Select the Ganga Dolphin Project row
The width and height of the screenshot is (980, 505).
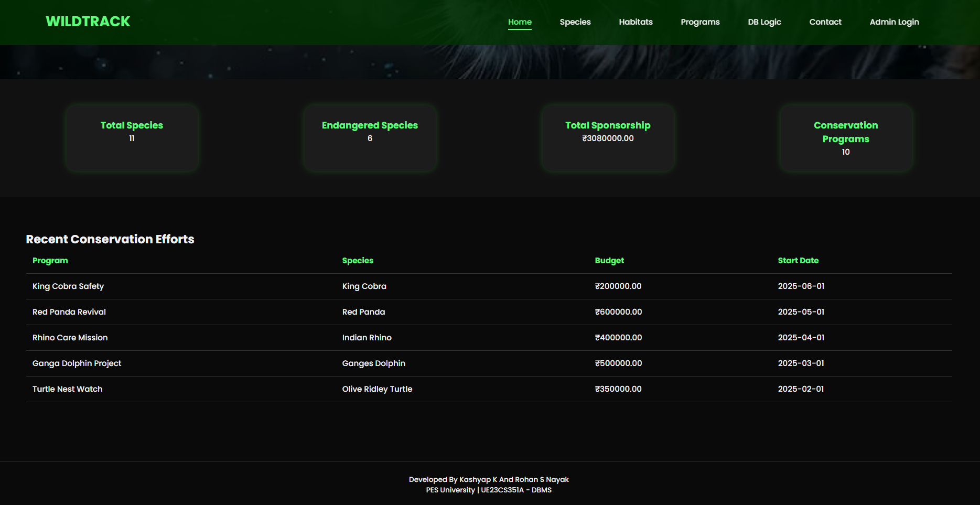point(489,363)
